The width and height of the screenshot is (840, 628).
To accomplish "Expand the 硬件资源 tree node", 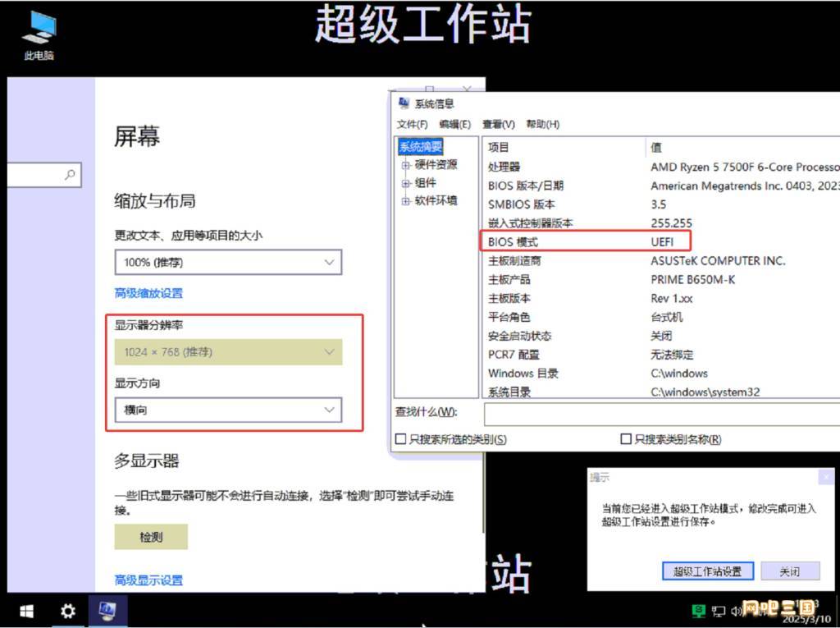I will 405,165.
